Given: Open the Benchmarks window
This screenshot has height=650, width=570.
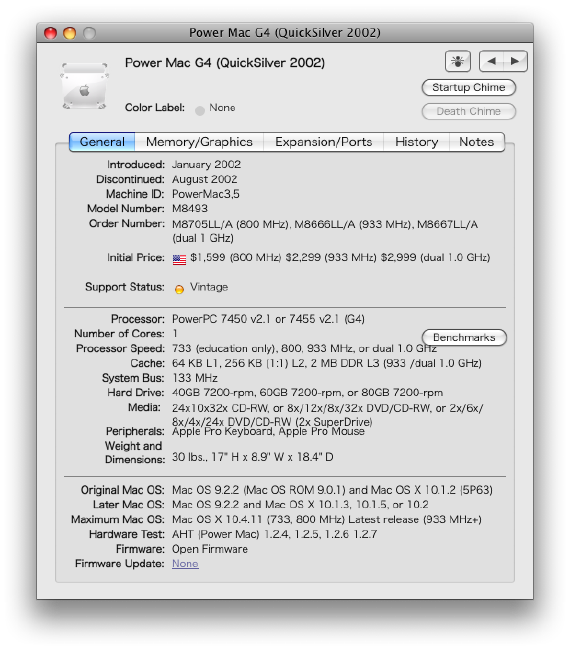Looking at the screenshot, I should point(464,337).
